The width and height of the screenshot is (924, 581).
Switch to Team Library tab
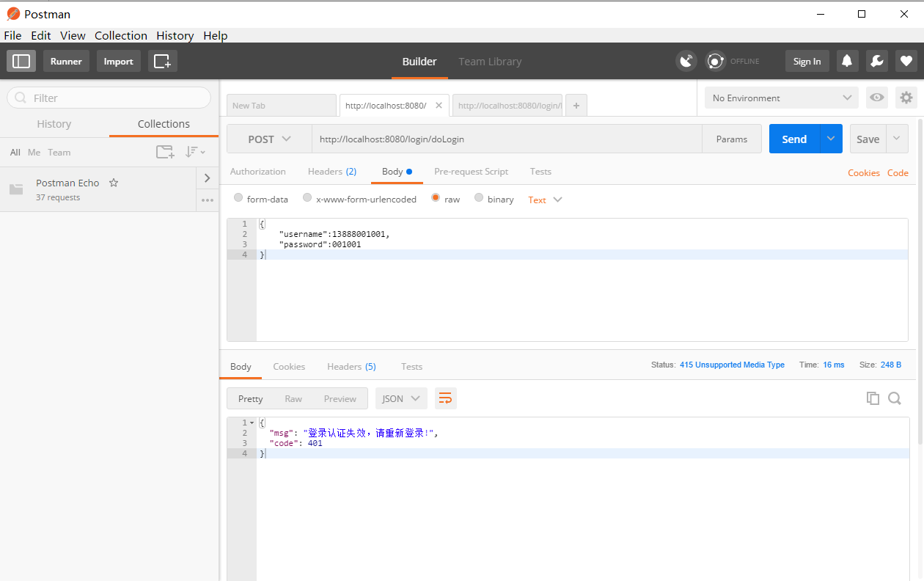[x=490, y=62]
